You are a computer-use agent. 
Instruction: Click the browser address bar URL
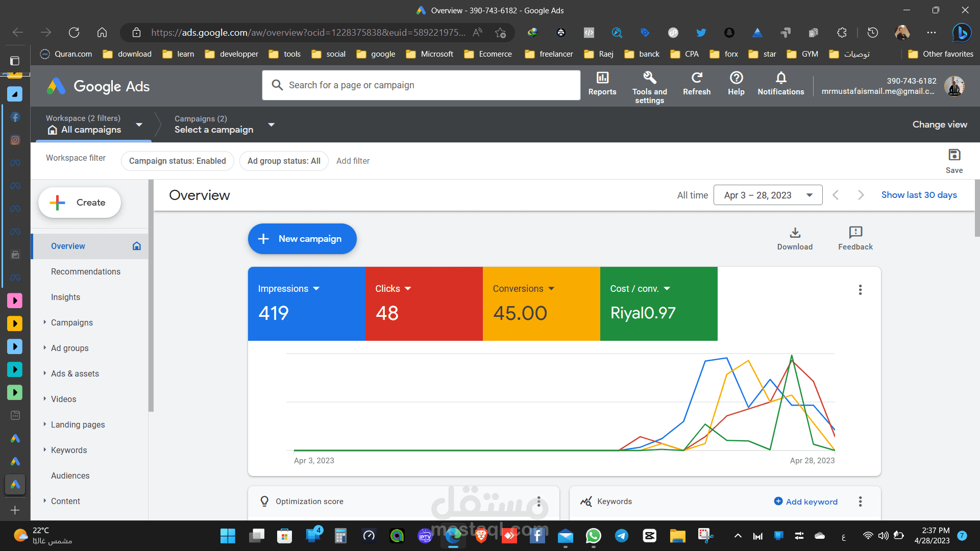click(308, 33)
